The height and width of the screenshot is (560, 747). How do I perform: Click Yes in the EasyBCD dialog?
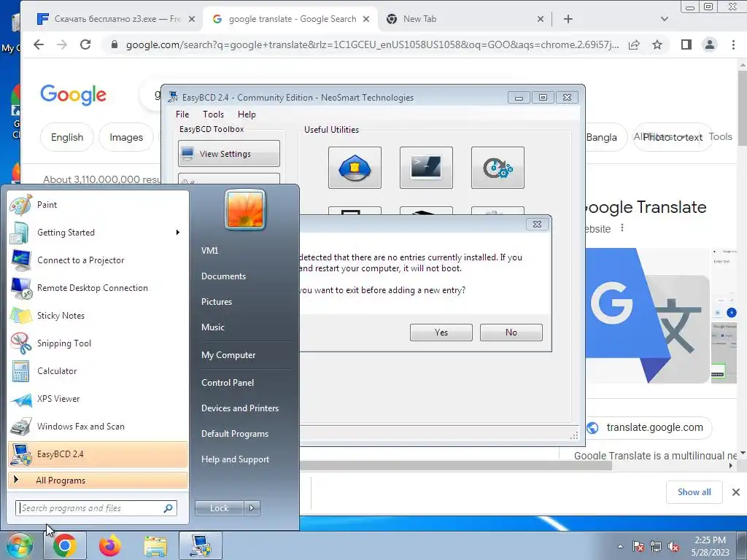point(441,332)
